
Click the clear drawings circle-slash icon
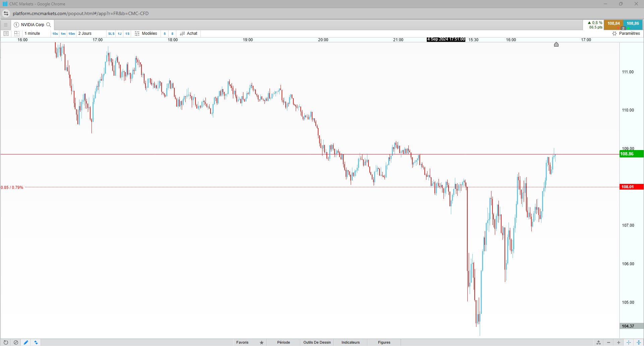tap(16, 342)
